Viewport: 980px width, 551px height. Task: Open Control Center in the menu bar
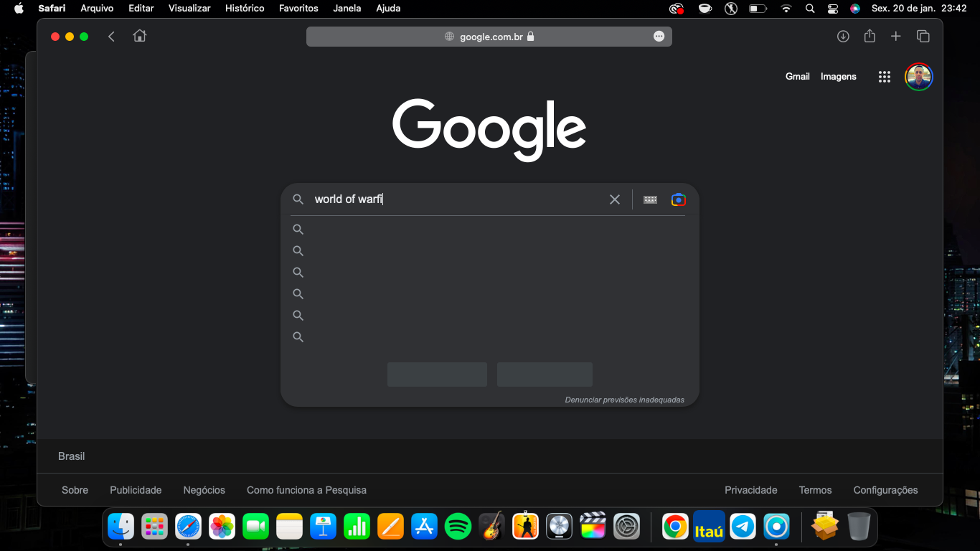tap(833, 9)
